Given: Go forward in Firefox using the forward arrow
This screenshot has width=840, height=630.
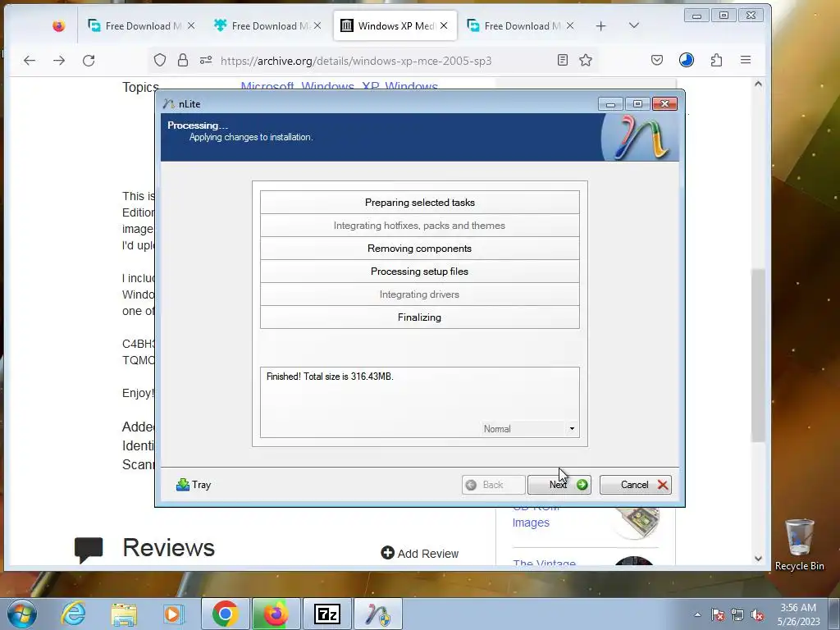Looking at the screenshot, I should [59, 61].
